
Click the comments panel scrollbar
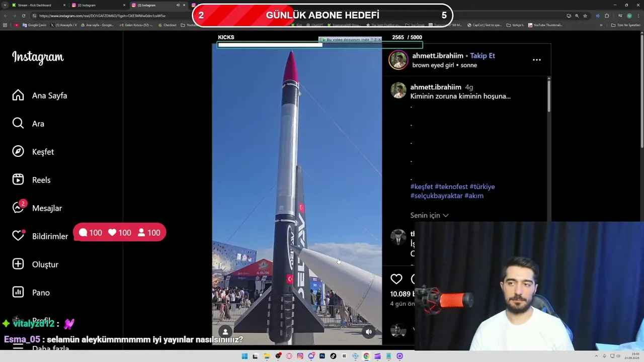pyautogui.click(x=549, y=96)
